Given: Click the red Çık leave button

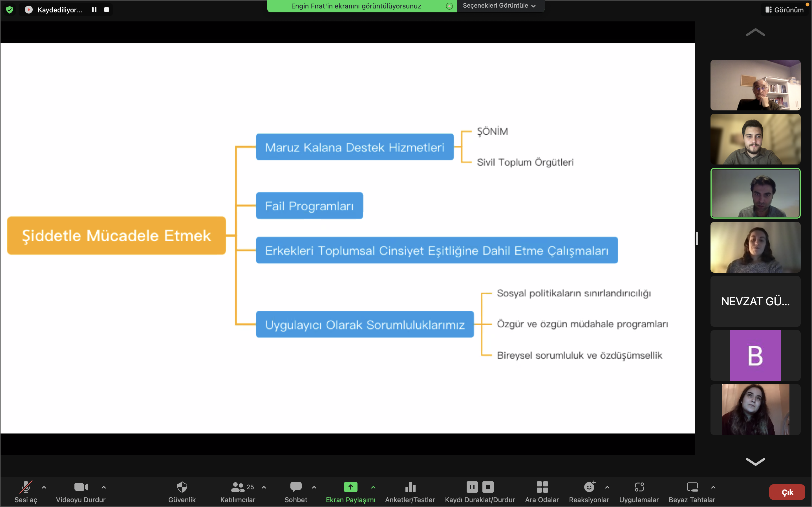Looking at the screenshot, I should pyautogui.click(x=787, y=492).
